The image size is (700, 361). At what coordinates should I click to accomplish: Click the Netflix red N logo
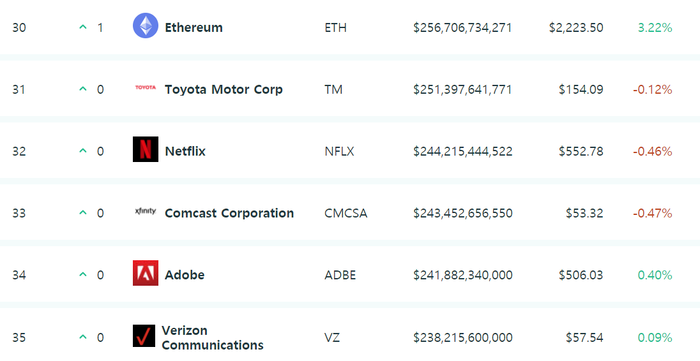point(146,149)
